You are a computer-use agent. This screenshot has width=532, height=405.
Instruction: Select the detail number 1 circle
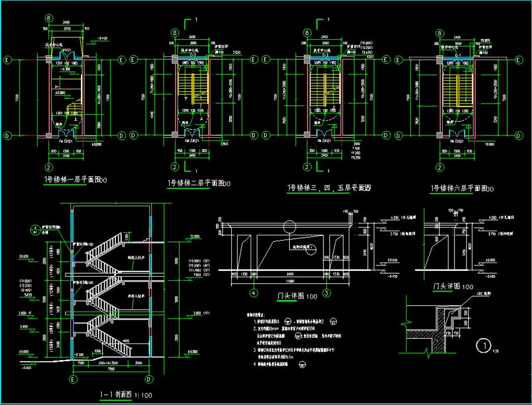(484, 346)
